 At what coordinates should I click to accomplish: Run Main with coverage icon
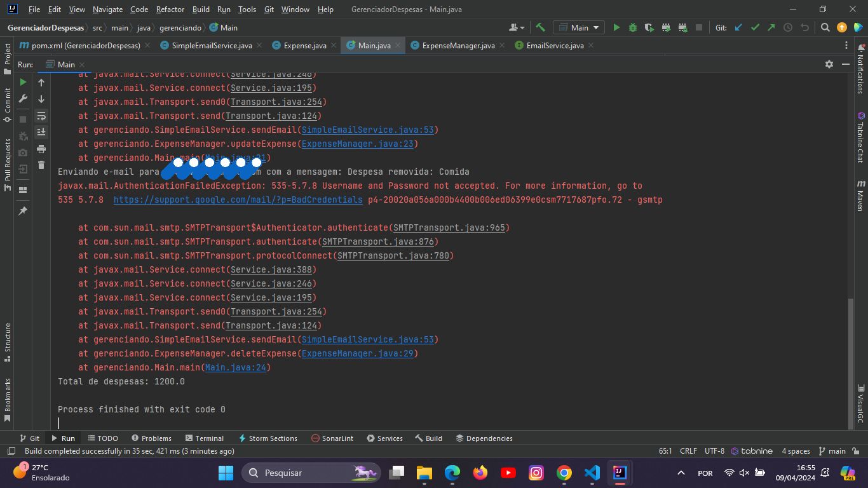649,27
